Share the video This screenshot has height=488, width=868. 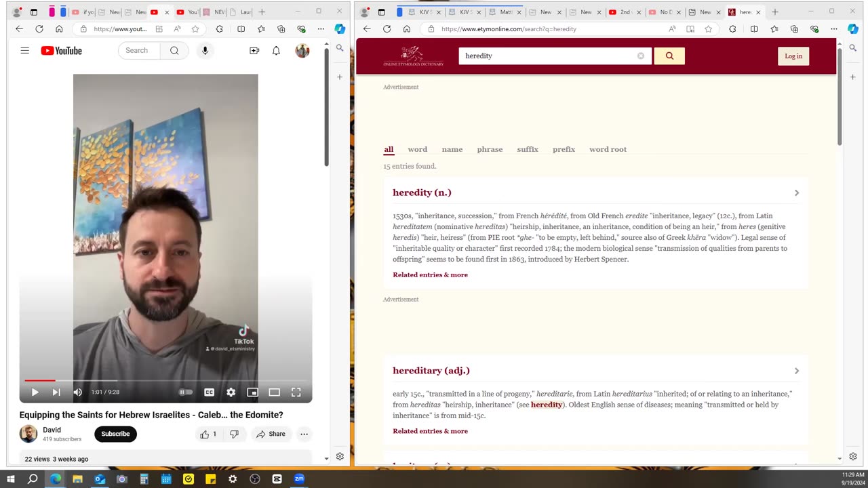pyautogui.click(x=271, y=434)
